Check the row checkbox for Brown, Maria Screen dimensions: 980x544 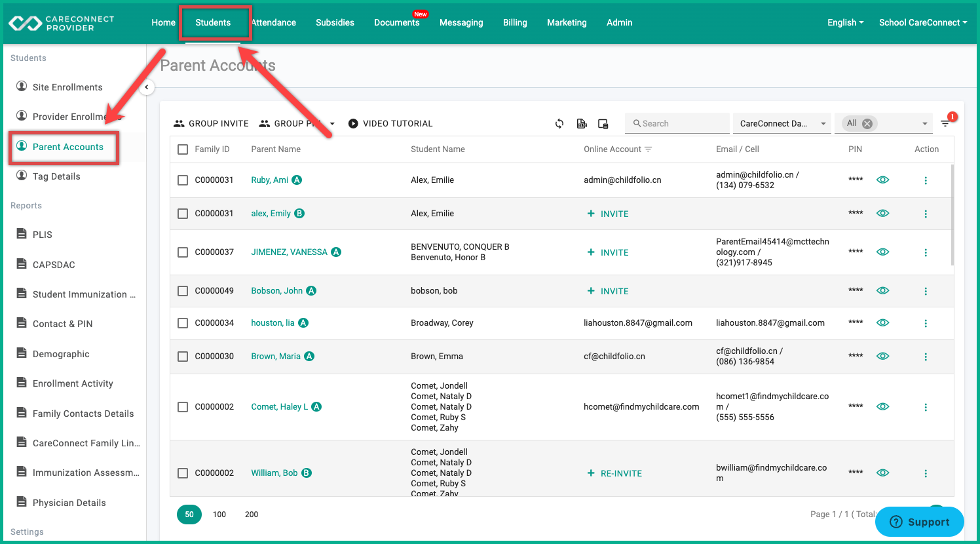tap(183, 357)
